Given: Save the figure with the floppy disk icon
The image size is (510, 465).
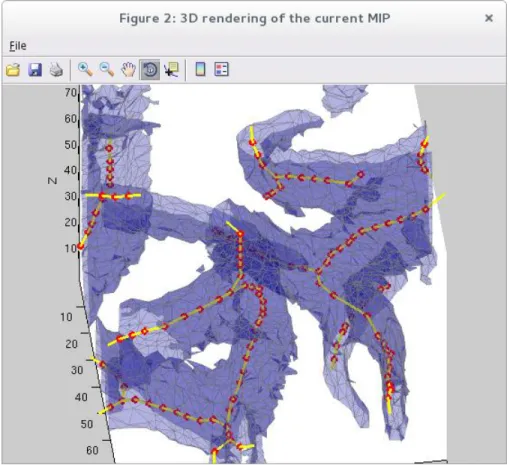Looking at the screenshot, I should pos(35,70).
